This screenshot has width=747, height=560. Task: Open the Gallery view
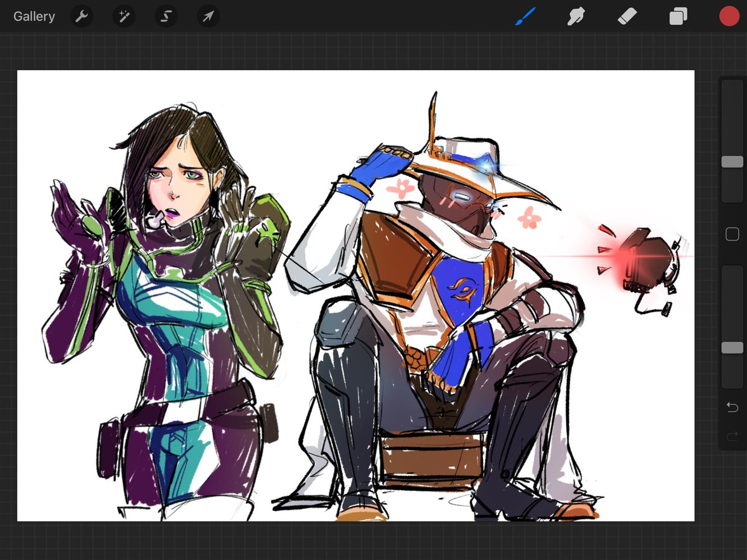[34, 17]
